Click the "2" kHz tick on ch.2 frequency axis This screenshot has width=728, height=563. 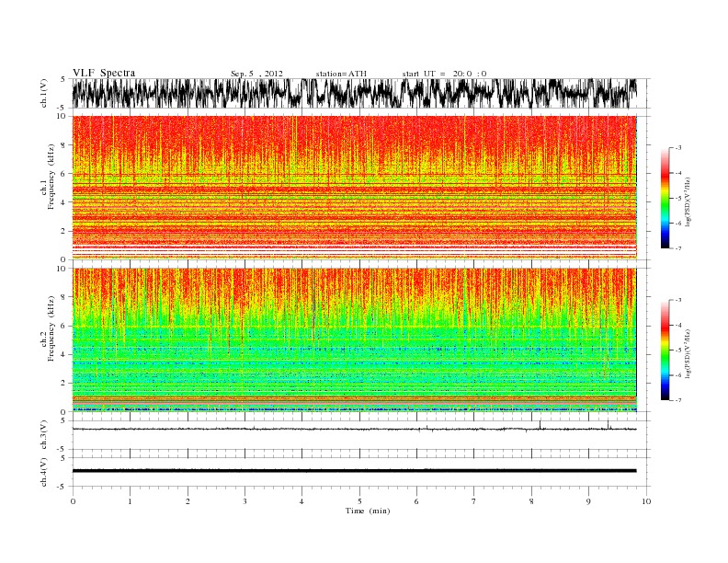(x=63, y=384)
